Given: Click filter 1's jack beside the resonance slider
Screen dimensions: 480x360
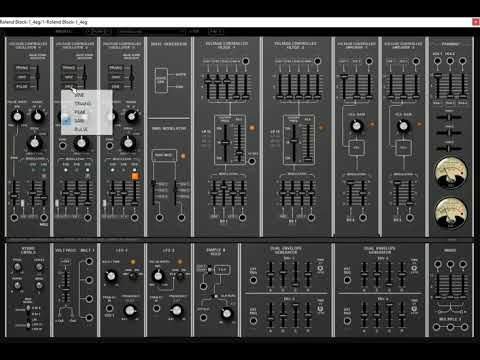Looking at the screenshot, I should click(x=252, y=161).
